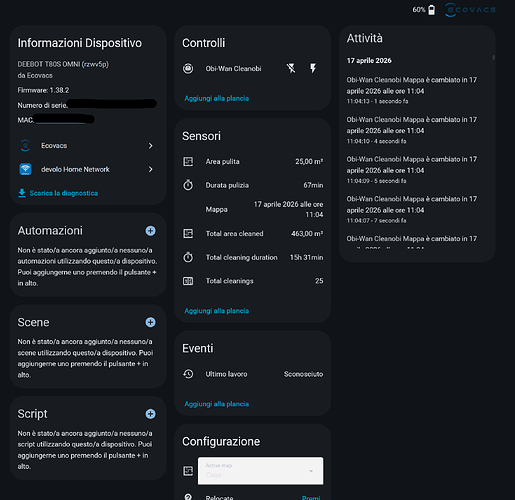Add a new script with plus icon
515x500 pixels.
click(x=150, y=414)
